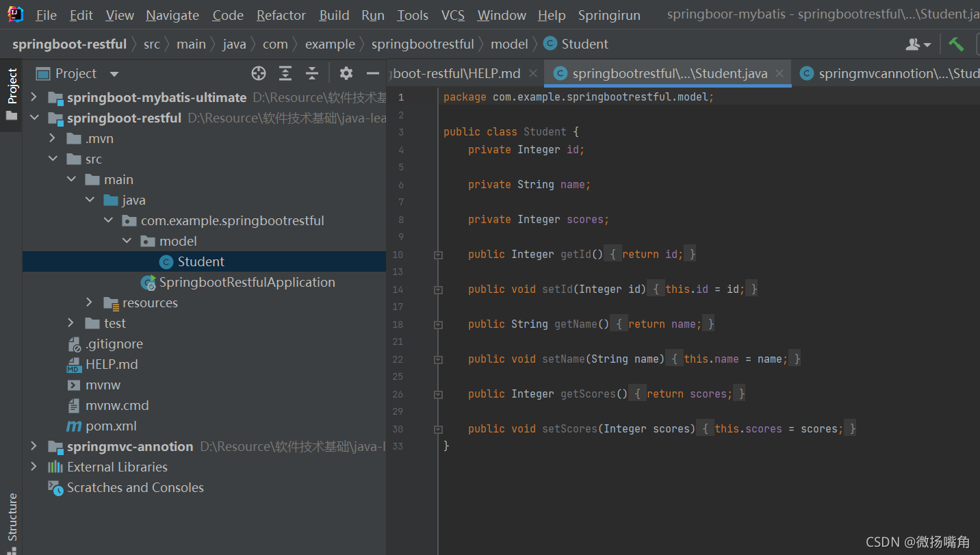
Task: Expand folded setScores method at line 30
Action: tap(438, 429)
